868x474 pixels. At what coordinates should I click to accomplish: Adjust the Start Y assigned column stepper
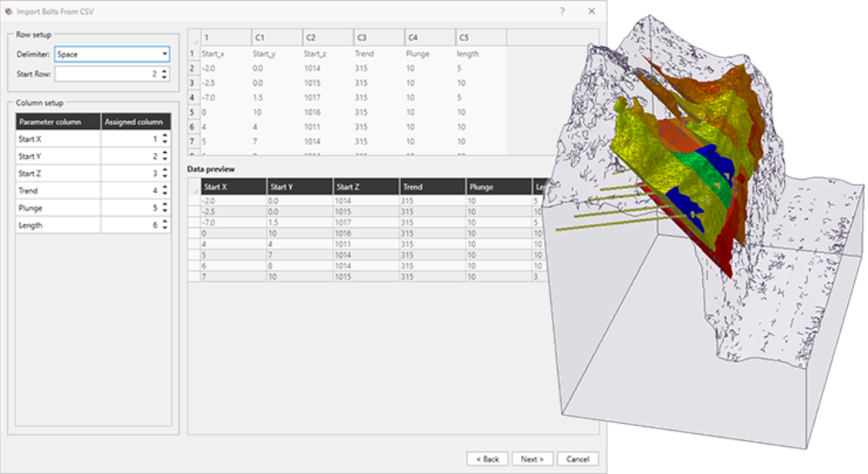(165, 156)
